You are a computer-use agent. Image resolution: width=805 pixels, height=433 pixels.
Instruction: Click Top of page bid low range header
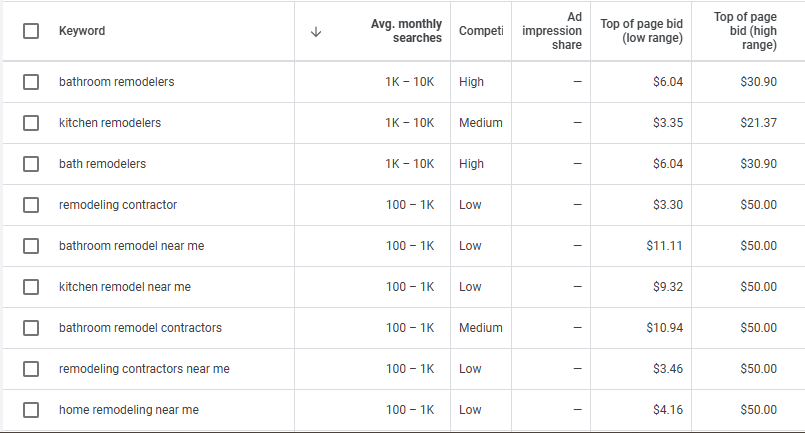[x=642, y=31]
